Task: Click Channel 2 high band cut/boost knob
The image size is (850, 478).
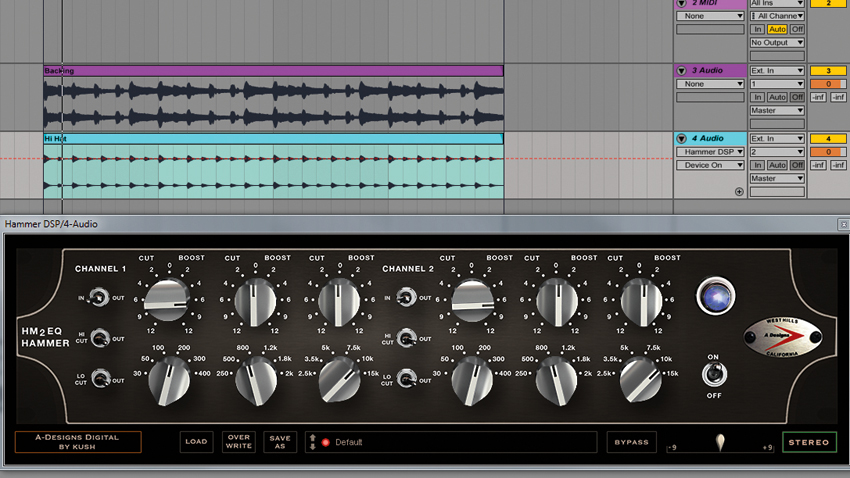Action: (x=641, y=301)
